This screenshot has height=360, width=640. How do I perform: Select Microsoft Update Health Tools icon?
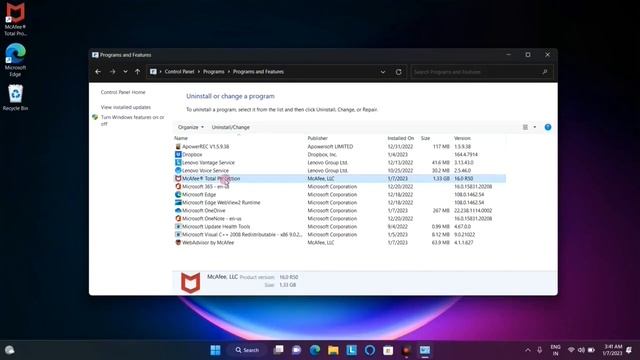[x=178, y=227]
